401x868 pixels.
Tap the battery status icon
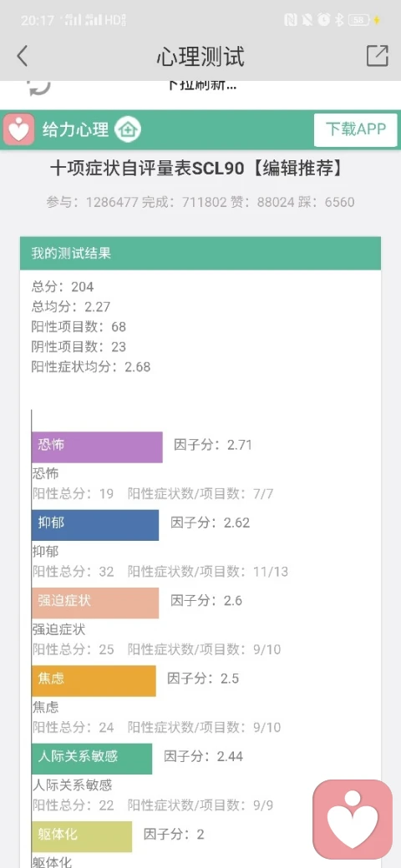(x=360, y=21)
